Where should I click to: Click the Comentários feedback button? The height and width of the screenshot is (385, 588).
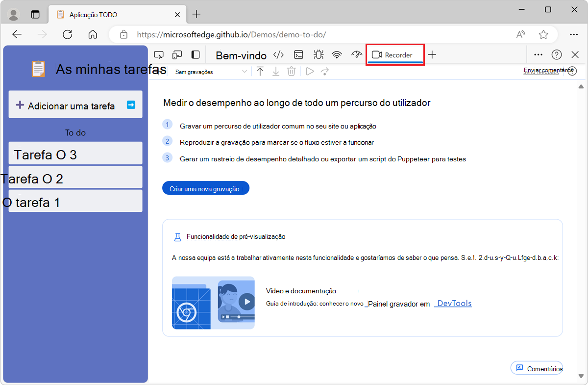pos(537,368)
